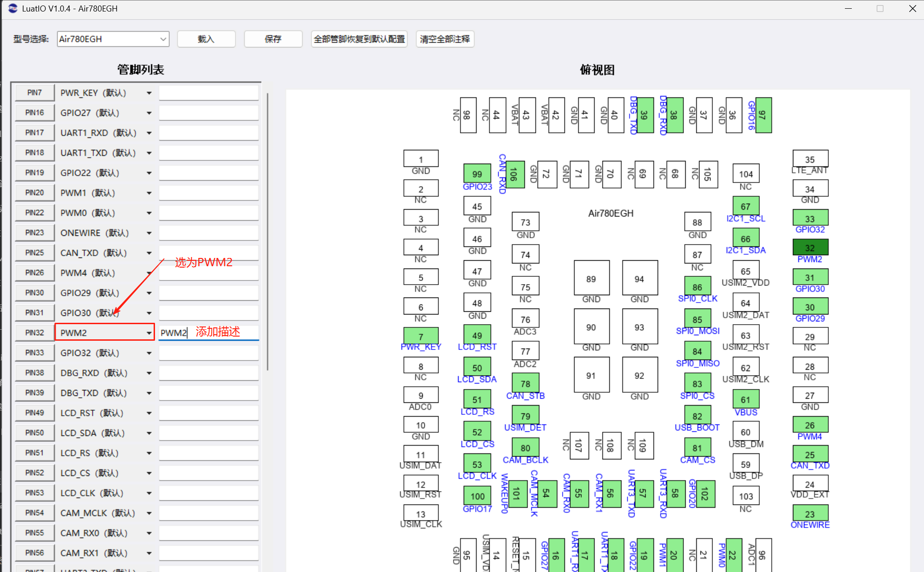The width and height of the screenshot is (924, 572).
Task: Select pin 83 SPI0_CS pad
Action: (x=697, y=383)
